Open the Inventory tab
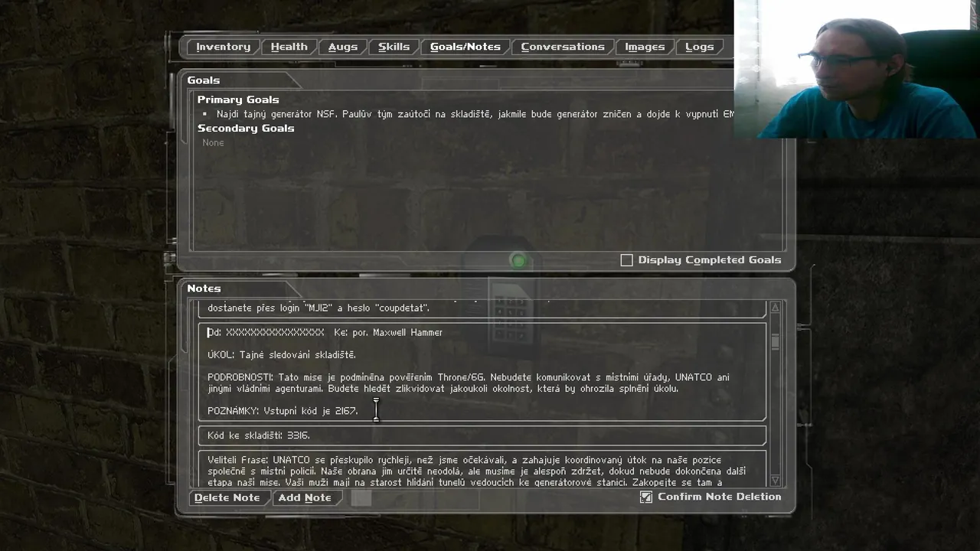The height and width of the screenshot is (551, 980). pyautogui.click(x=223, y=47)
